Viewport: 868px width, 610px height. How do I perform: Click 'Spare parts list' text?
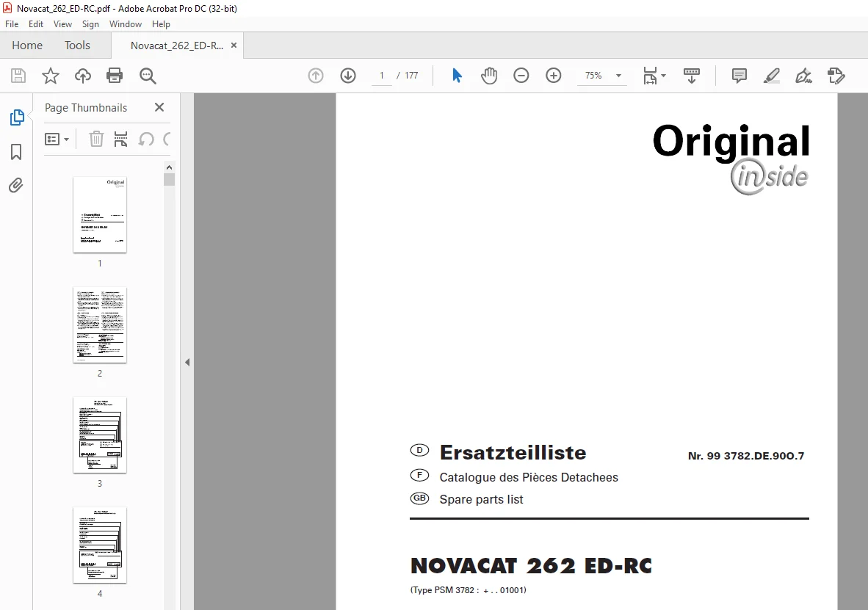pyautogui.click(x=481, y=499)
